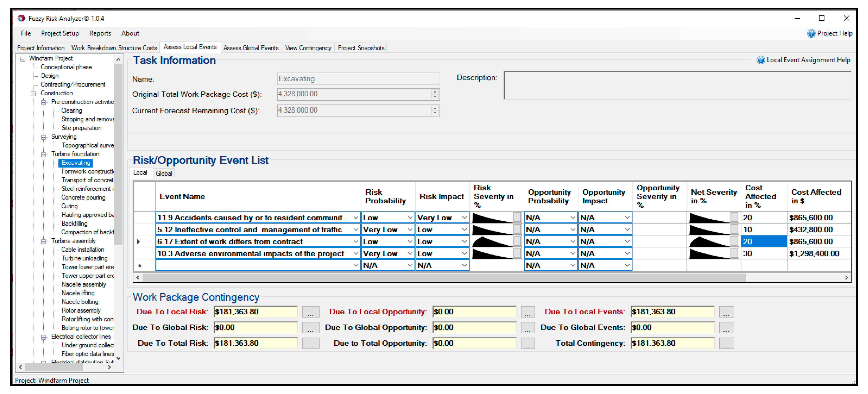This screenshot has width=868, height=394.
Task: Click small square beside 11.9 risk severity graph
Action: [517, 217]
